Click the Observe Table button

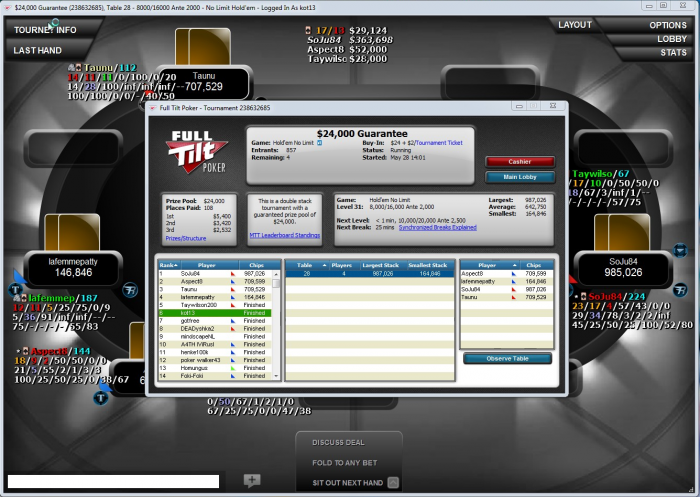[x=507, y=359]
